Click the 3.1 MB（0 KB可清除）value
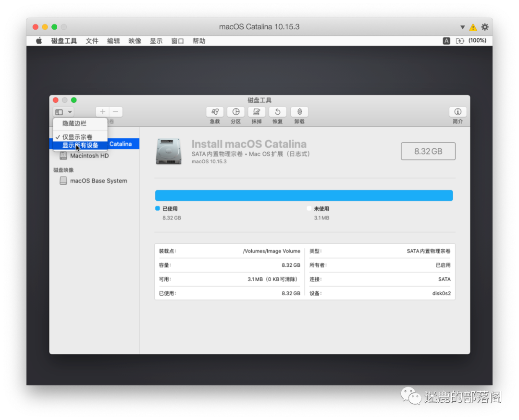The width and height of the screenshot is (519, 420). pos(272,279)
